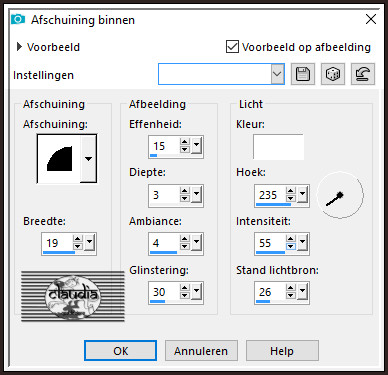Decrease the Effenheid value with down arrow

(x=184, y=149)
